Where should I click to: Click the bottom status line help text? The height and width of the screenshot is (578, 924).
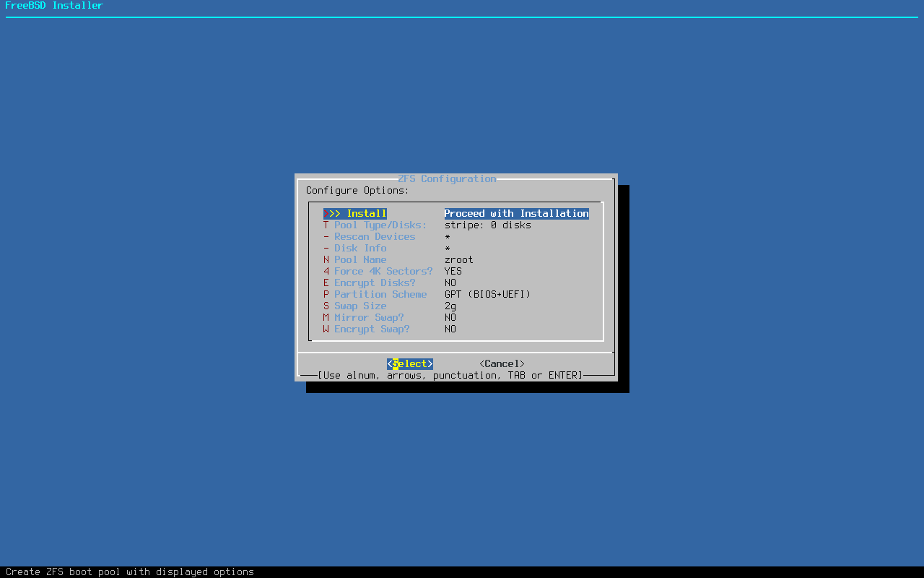point(130,571)
